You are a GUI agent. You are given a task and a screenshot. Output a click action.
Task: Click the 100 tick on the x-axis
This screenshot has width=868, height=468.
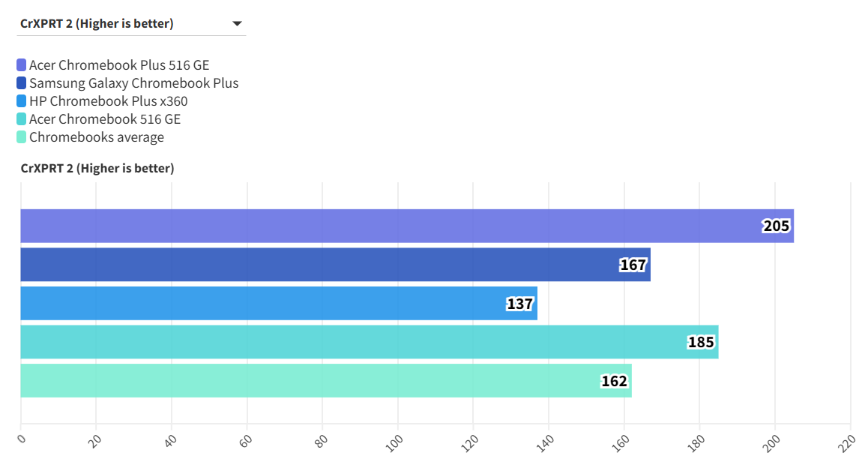pos(397,440)
